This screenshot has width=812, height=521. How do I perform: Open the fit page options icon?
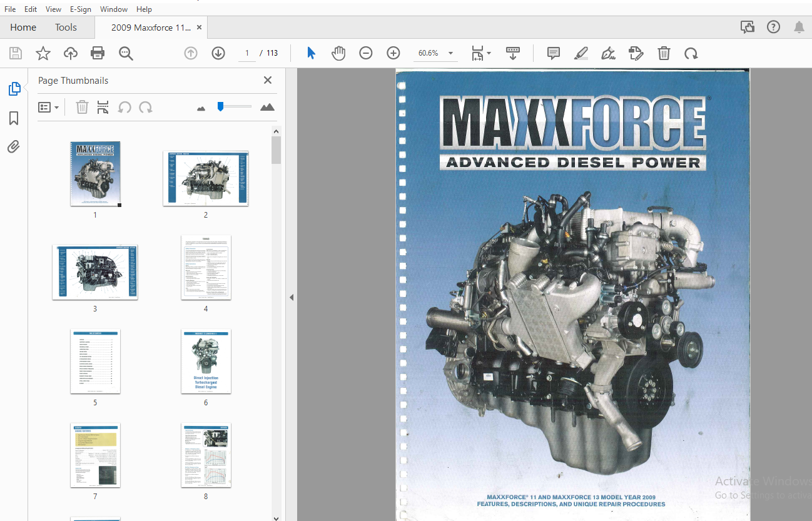click(481, 53)
